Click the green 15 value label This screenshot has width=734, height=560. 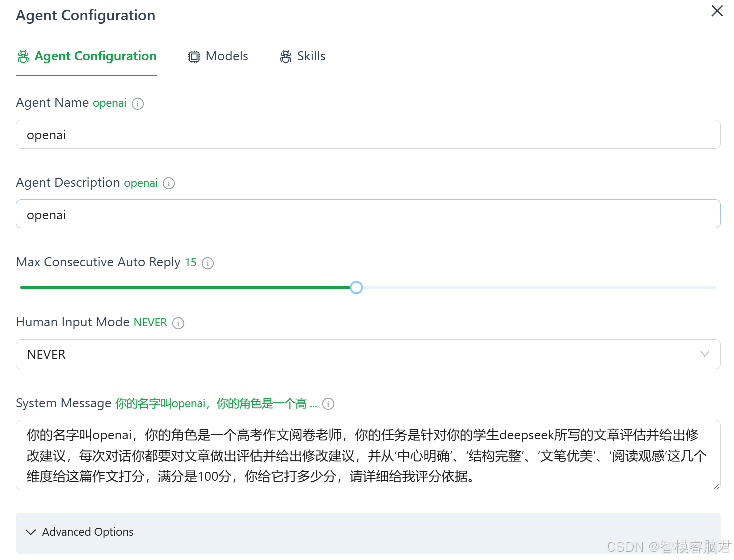(191, 263)
